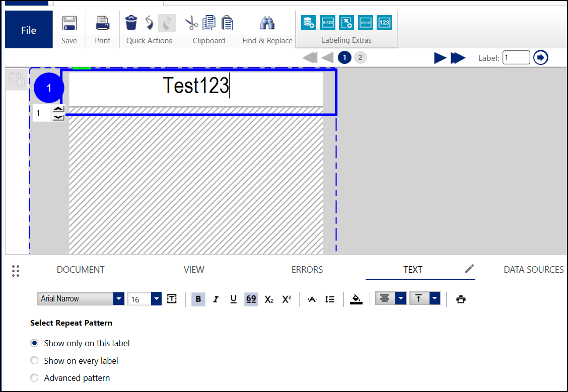The height and width of the screenshot is (392, 568).
Task: Click the auto-fit text size icon
Action: tap(172, 299)
